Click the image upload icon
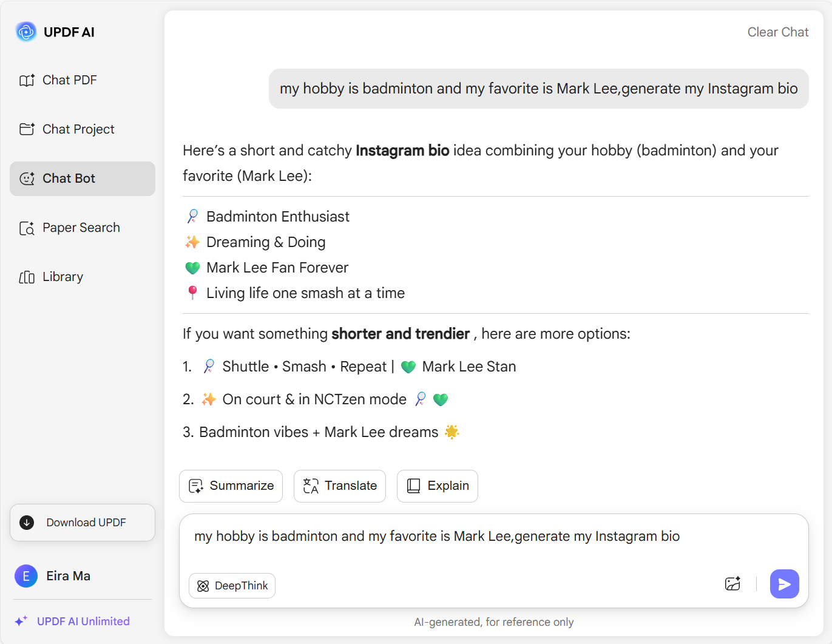The height and width of the screenshot is (644, 832). coord(732,584)
